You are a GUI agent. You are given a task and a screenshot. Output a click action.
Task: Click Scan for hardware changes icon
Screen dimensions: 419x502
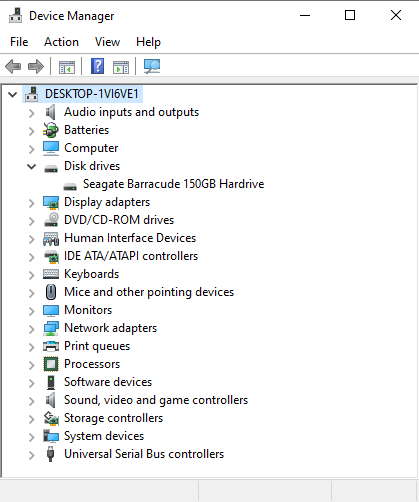click(x=152, y=66)
